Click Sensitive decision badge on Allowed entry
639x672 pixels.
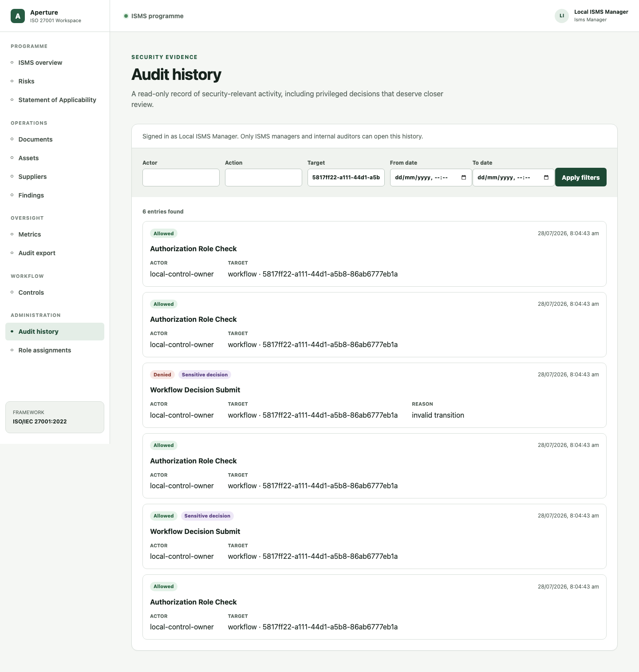pos(207,516)
